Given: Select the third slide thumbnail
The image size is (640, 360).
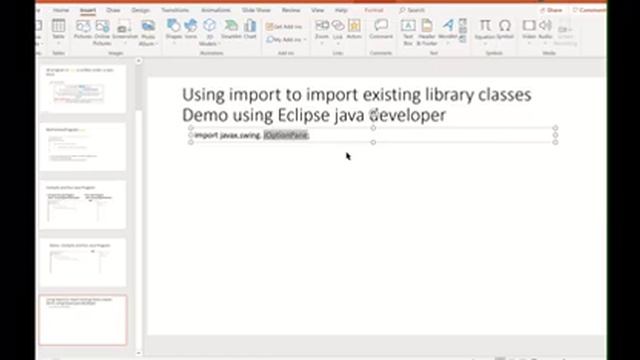Looking at the screenshot, I should point(83,205).
